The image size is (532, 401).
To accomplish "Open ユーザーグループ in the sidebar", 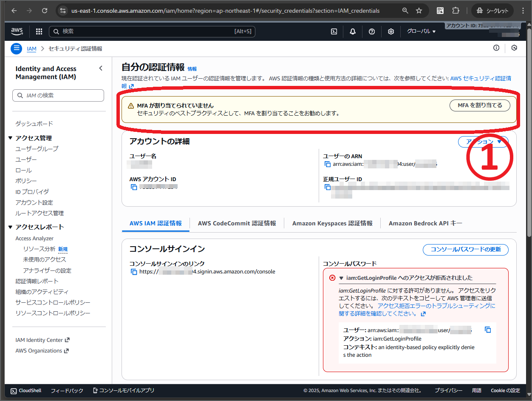I will [37, 149].
